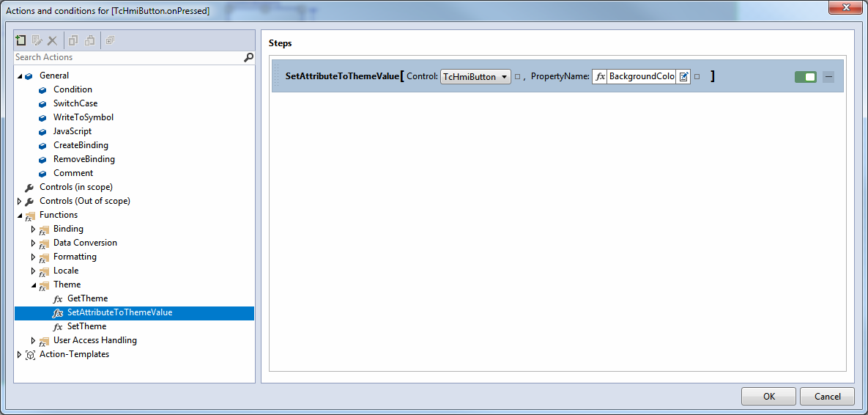Viewport: 868px width, 415px height.
Task: Click the OK button
Action: [769, 396]
